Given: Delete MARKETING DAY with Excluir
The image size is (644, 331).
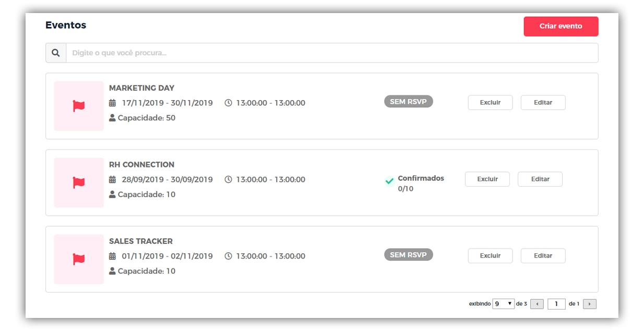Looking at the screenshot, I should (490, 103).
